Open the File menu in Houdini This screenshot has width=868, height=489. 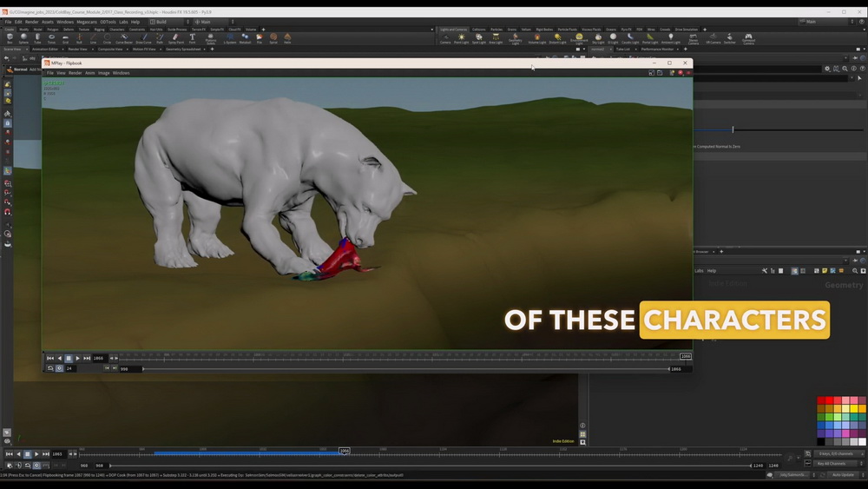pos(8,22)
